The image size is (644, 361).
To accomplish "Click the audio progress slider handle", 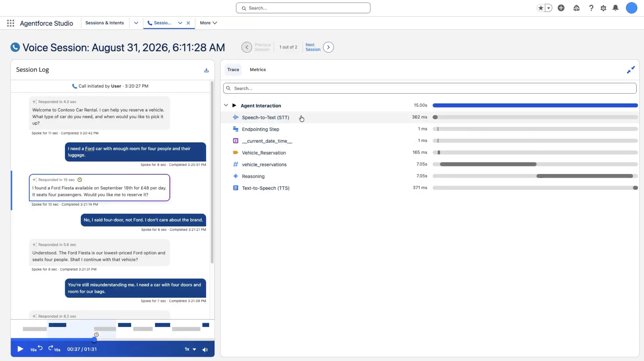I will click(x=94, y=340).
